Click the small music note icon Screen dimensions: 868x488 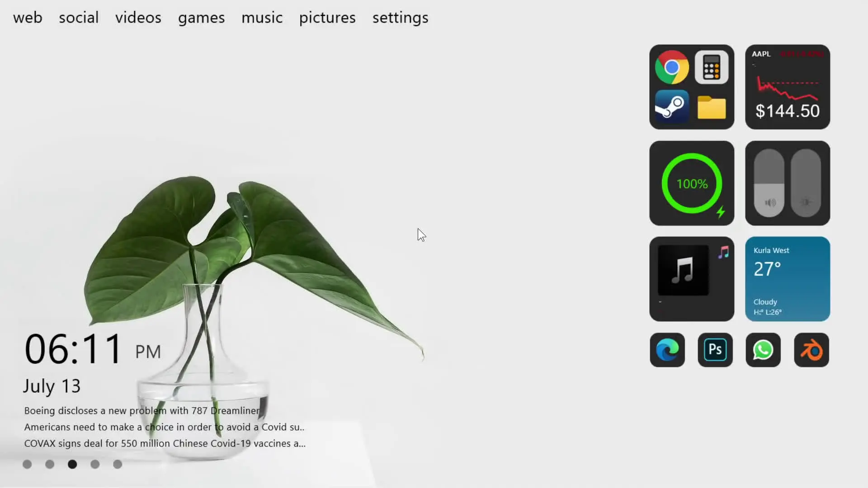[724, 252]
